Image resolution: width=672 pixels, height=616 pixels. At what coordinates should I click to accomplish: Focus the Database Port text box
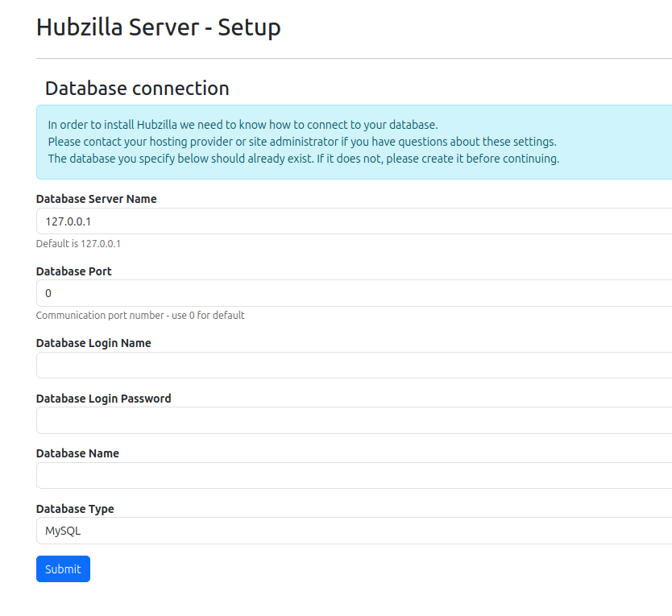pos(355,293)
